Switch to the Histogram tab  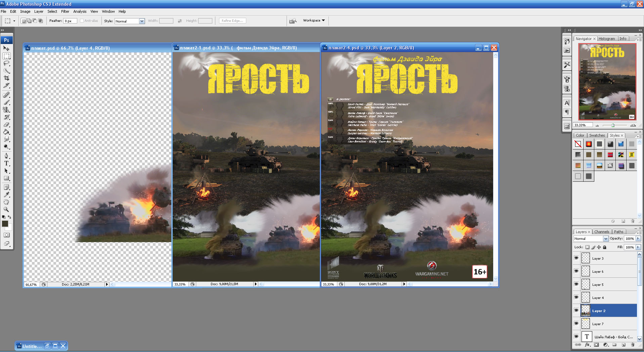[x=607, y=39]
